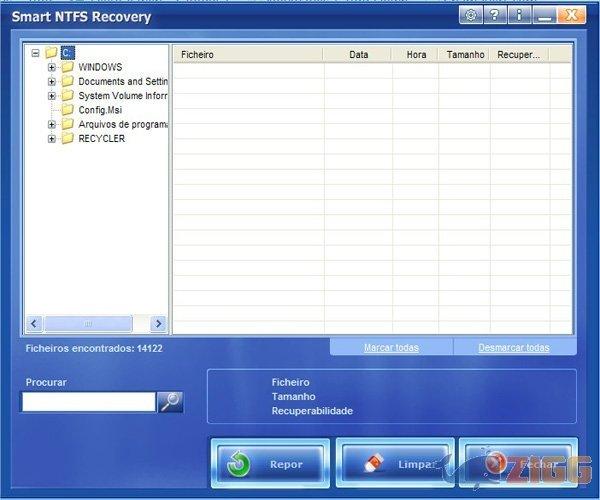The height and width of the screenshot is (500, 600).
Task: Click the Marcar todas link
Action: [391, 347]
